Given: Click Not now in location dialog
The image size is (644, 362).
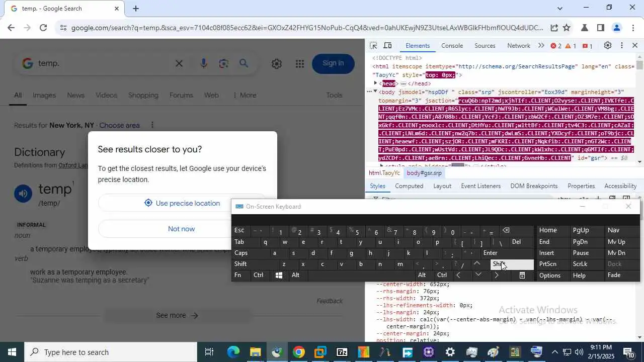Looking at the screenshot, I should click(x=181, y=229).
